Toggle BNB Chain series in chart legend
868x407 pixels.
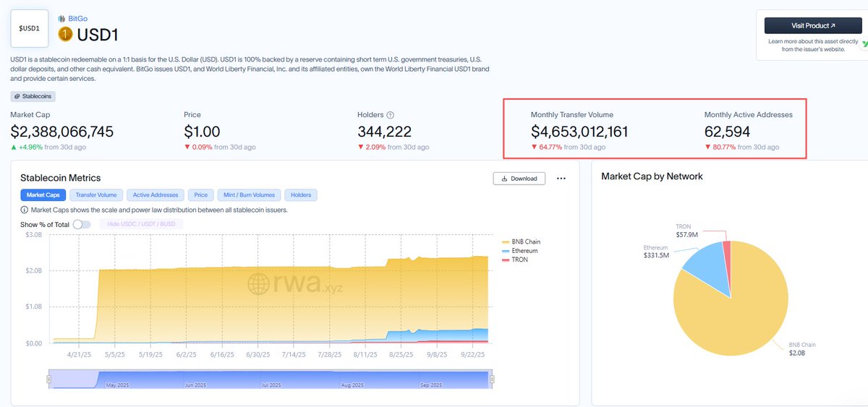(521, 241)
